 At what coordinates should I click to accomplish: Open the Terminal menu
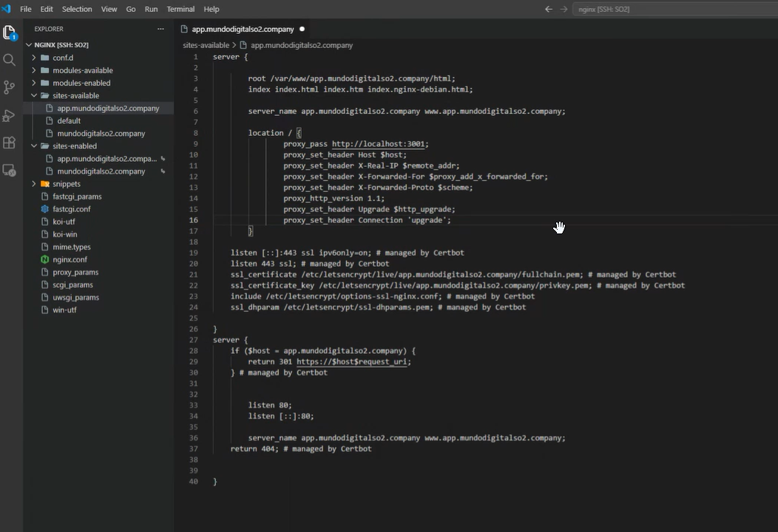180,9
